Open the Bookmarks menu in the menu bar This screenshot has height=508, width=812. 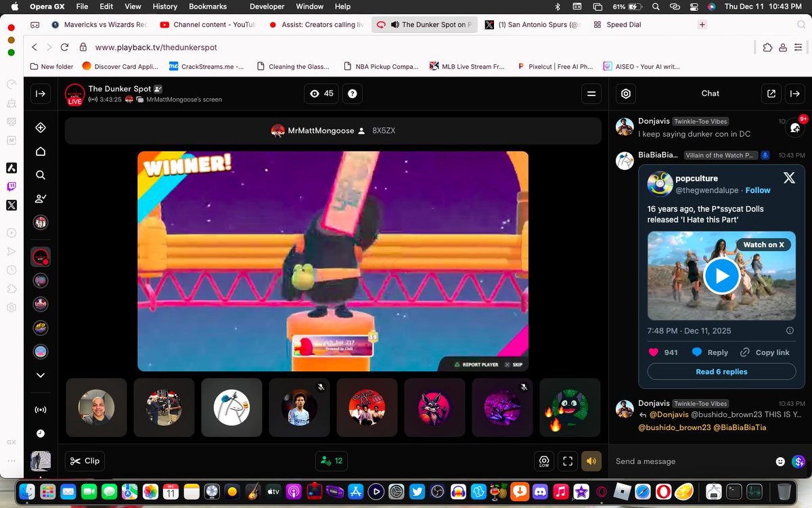[x=208, y=6]
